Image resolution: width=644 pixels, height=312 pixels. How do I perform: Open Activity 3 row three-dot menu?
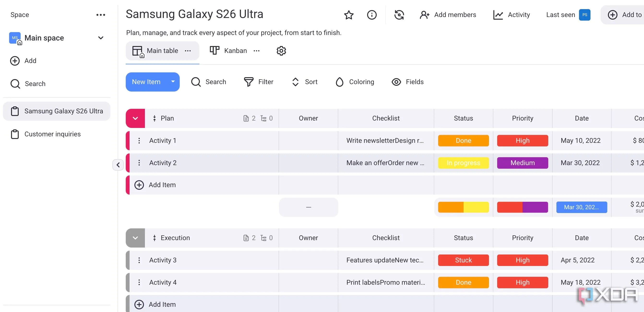[139, 260]
